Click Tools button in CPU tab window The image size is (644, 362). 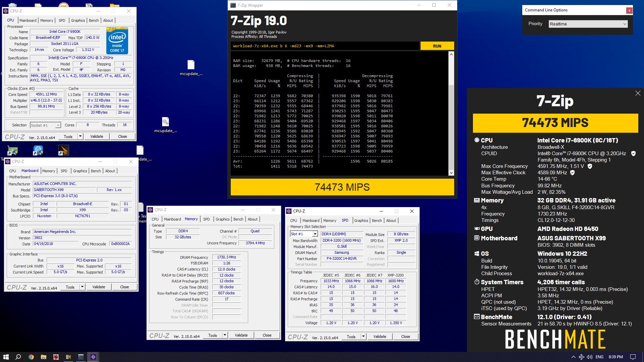point(68,136)
